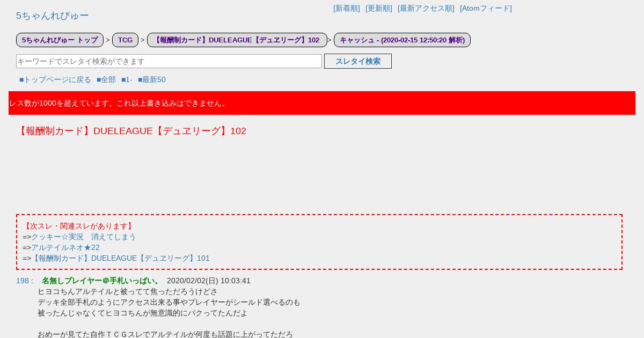Click the post date 2020/02/02(日) 10:03:41
The width and height of the screenshot is (644, 338).
coord(209,281)
